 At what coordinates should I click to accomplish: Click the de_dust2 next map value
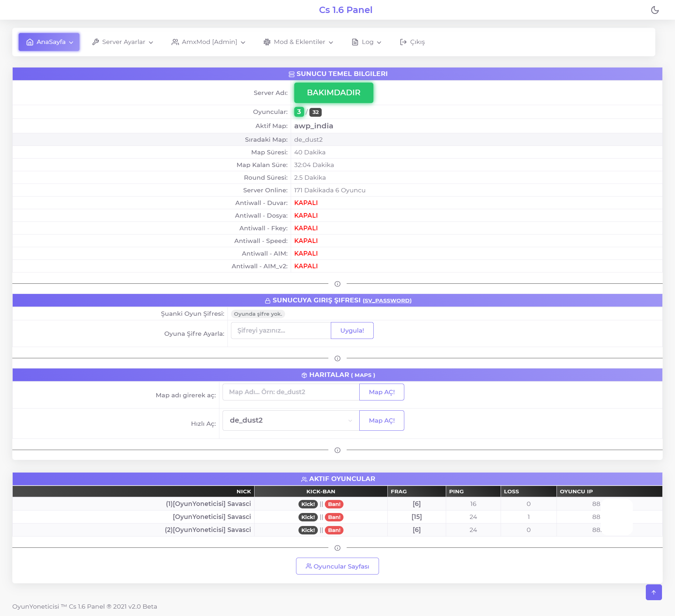pyautogui.click(x=308, y=140)
